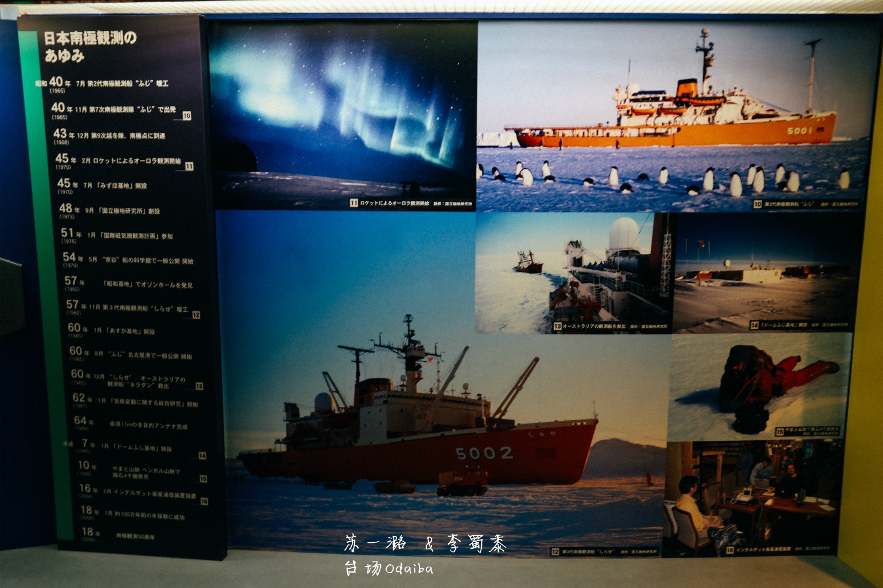Click the 日本南極観測のあゆみ title
Image resolution: width=883 pixels, height=588 pixels.
(x=90, y=46)
